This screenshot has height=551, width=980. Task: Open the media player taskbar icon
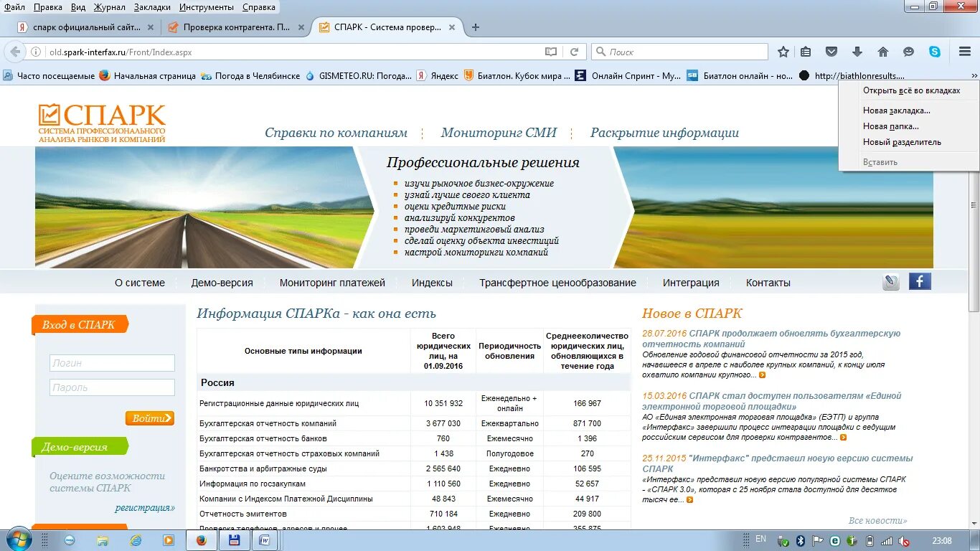point(169,540)
